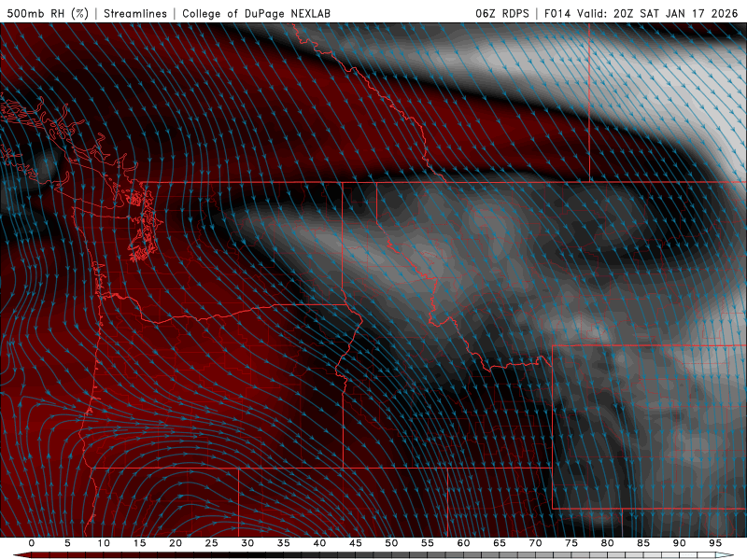Click the "50" value on the color scale
Image resolution: width=747 pixels, height=560 pixels.
pyautogui.click(x=391, y=543)
